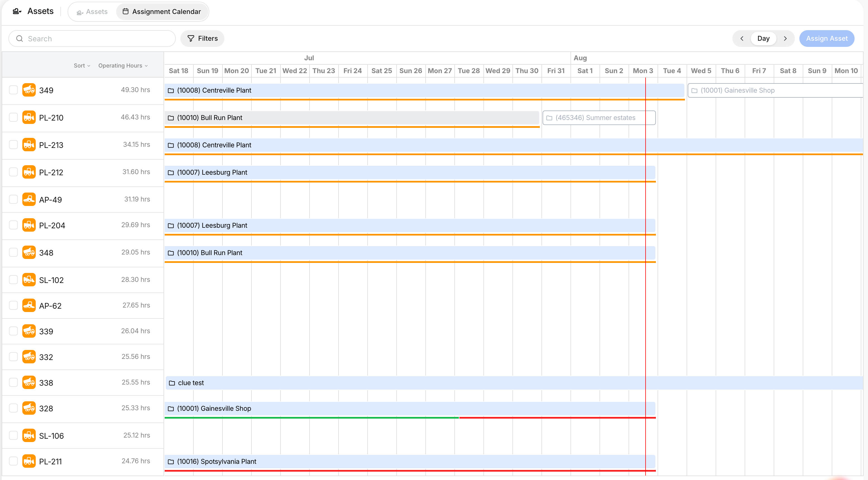This screenshot has width=868, height=480.
Task: Click inside the Search input field
Action: (92, 39)
